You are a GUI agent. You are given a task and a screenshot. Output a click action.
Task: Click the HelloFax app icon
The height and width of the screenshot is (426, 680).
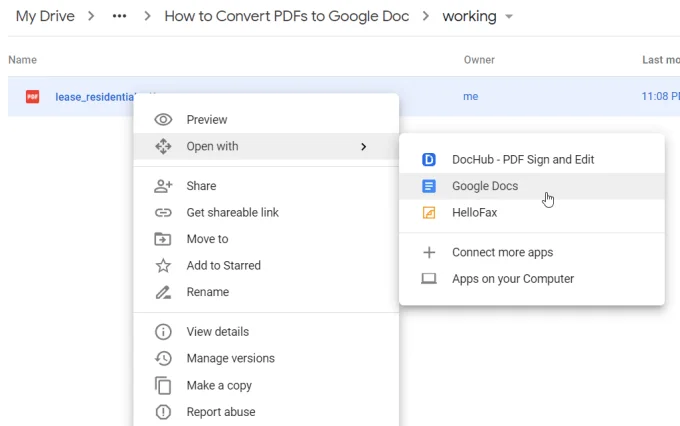coord(429,213)
